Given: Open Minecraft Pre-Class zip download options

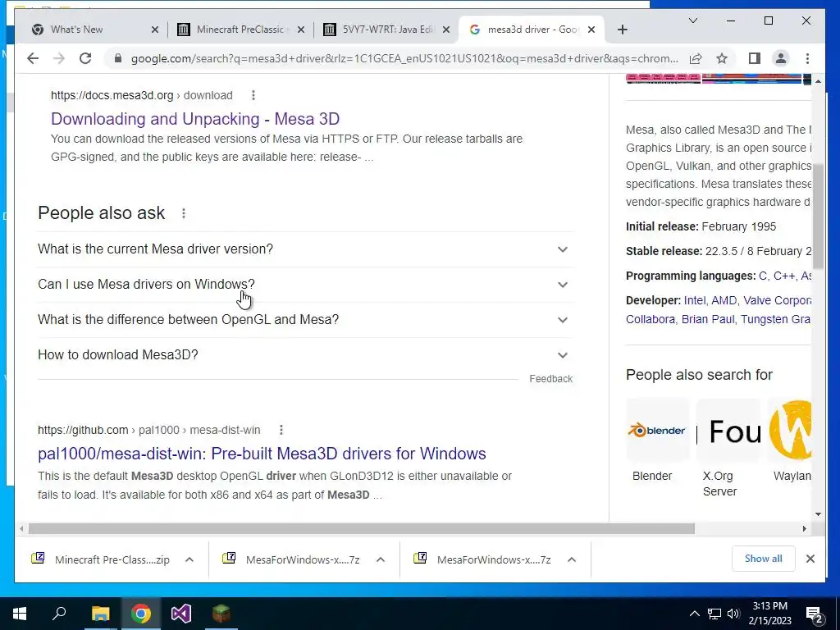Looking at the screenshot, I should pyautogui.click(x=189, y=559).
